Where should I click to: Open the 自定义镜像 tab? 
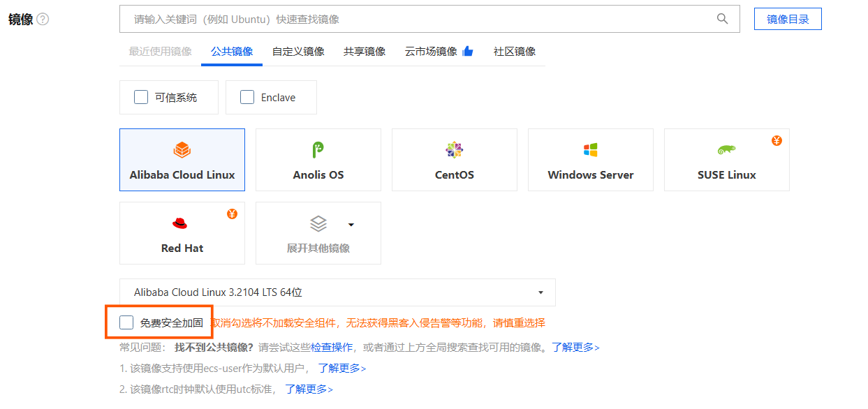[298, 52]
